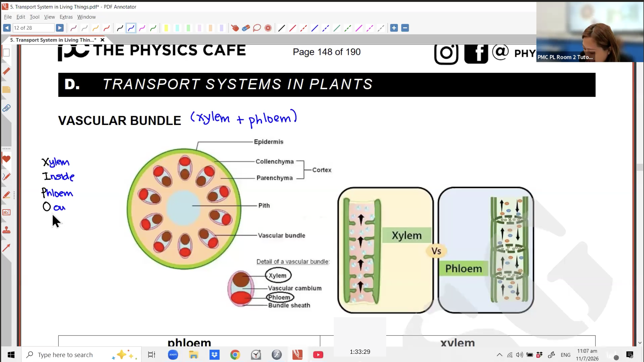The image size is (644, 362).
Task: Zoom out with the minus button
Action: pyautogui.click(x=405, y=28)
